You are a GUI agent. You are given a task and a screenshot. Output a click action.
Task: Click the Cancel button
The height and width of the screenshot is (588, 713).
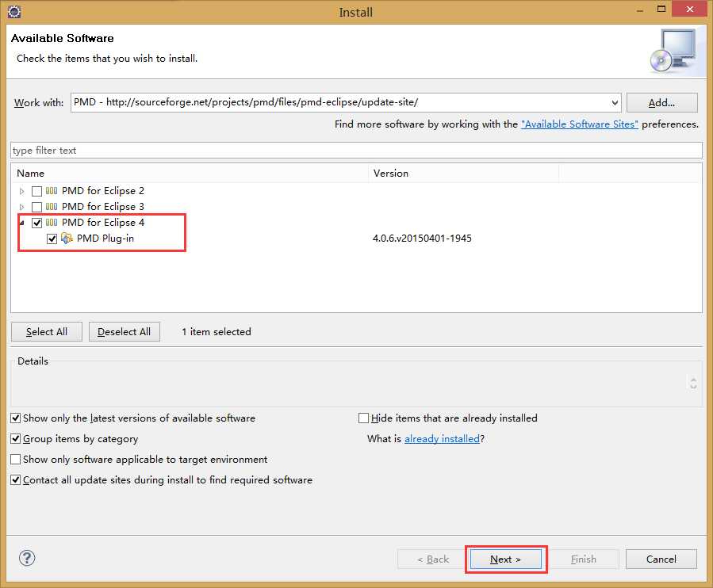(661, 559)
